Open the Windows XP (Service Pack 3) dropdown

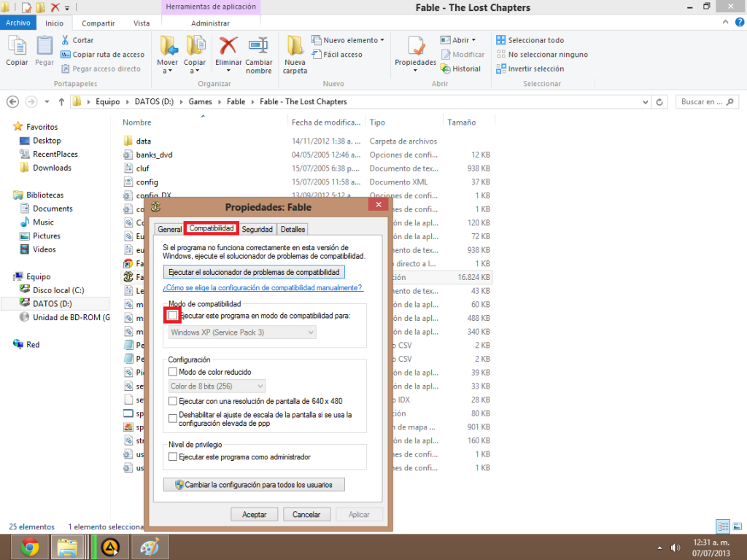pos(242,332)
